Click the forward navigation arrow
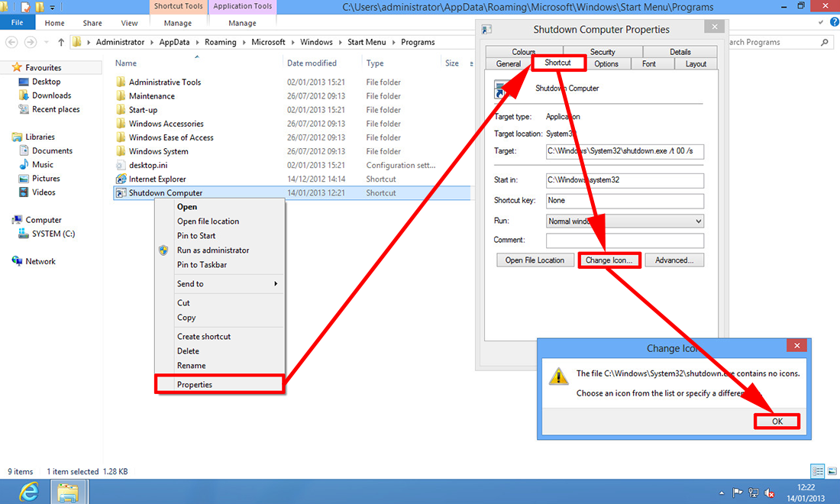 pyautogui.click(x=31, y=42)
